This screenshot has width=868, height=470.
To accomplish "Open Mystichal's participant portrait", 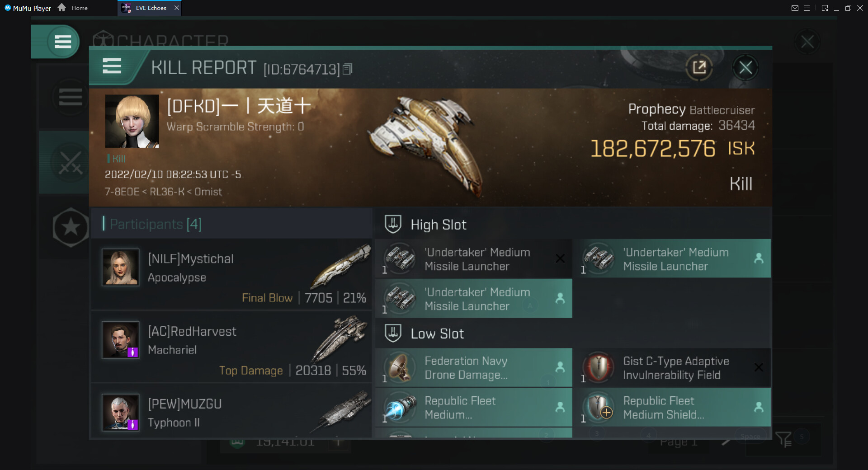I will tap(120, 267).
